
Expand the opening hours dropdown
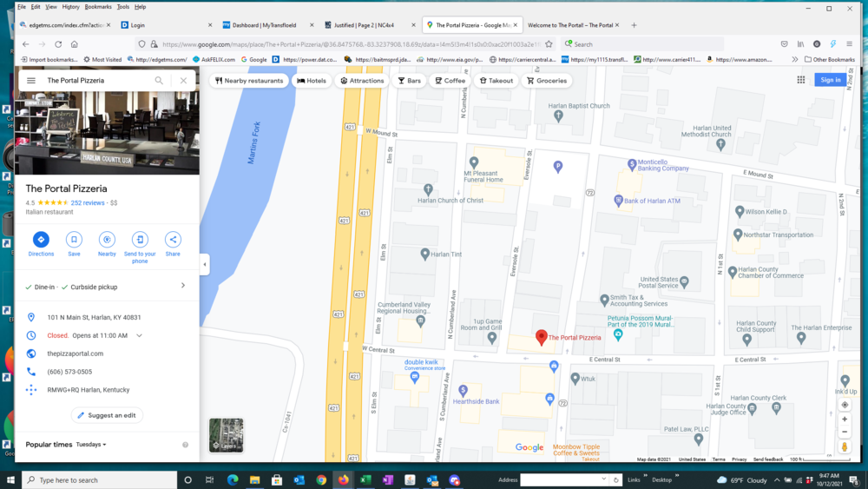[140, 335]
